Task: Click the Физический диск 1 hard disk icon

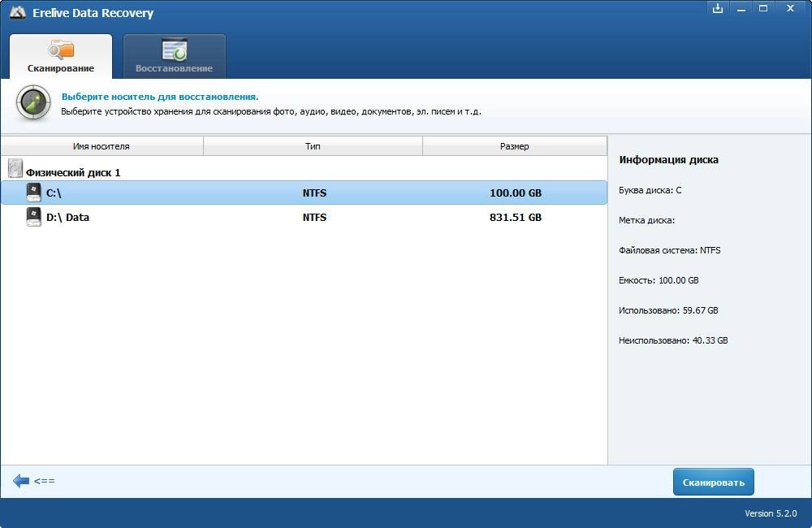Action: pyautogui.click(x=15, y=168)
